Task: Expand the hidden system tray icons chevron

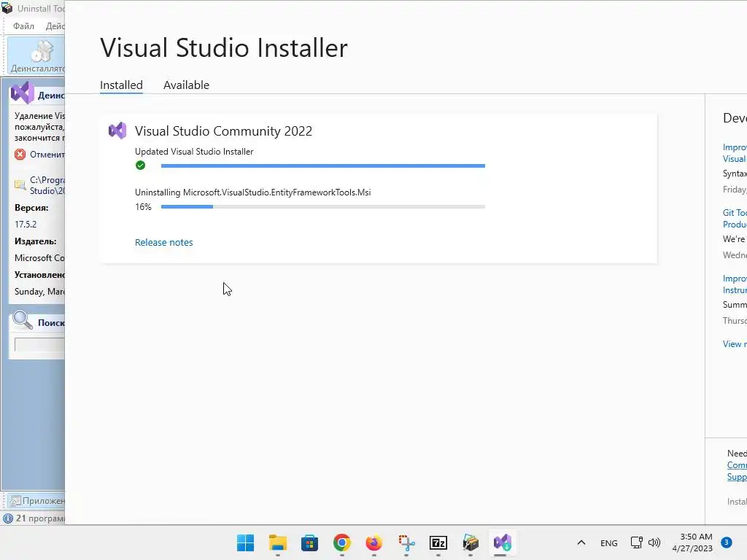Action: (x=581, y=542)
